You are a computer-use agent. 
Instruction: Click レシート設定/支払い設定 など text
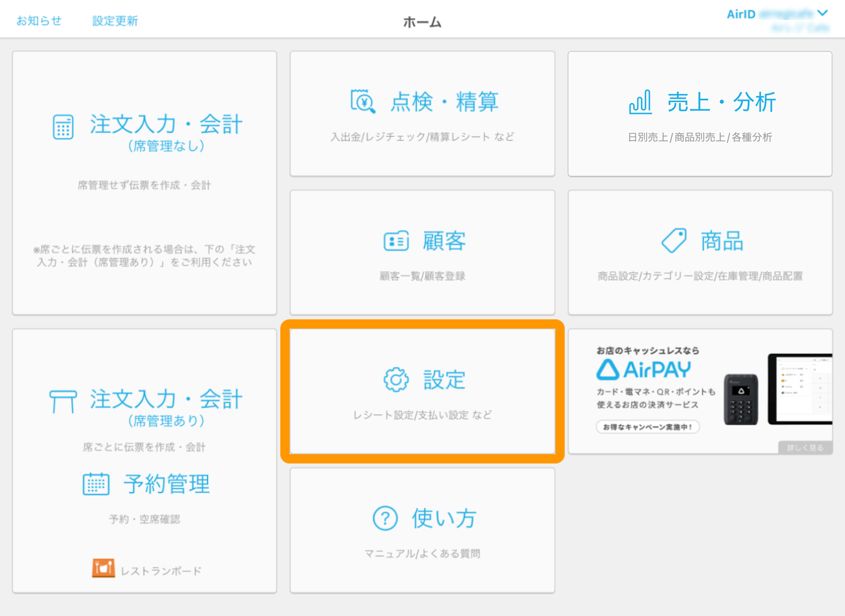[422, 415]
